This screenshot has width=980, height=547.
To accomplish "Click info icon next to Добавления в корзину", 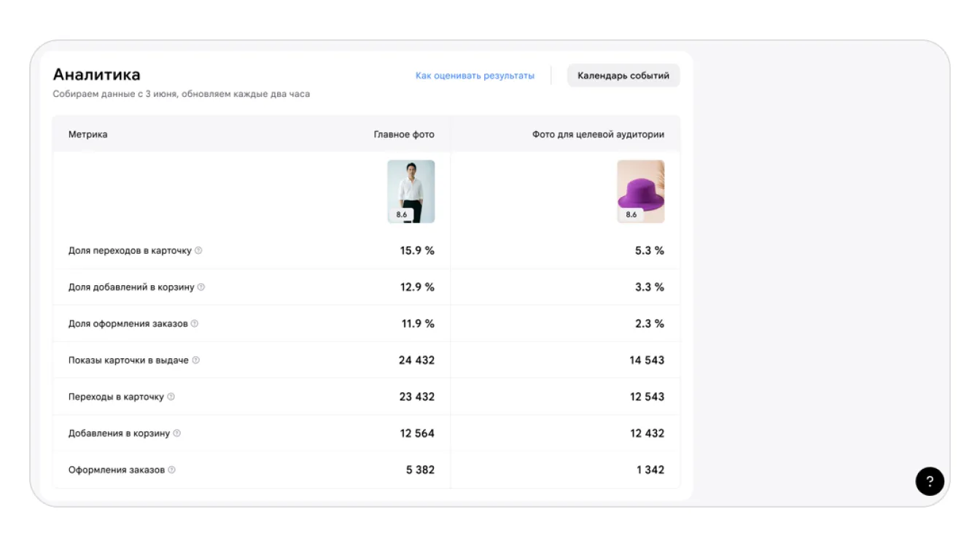I will point(177,433).
